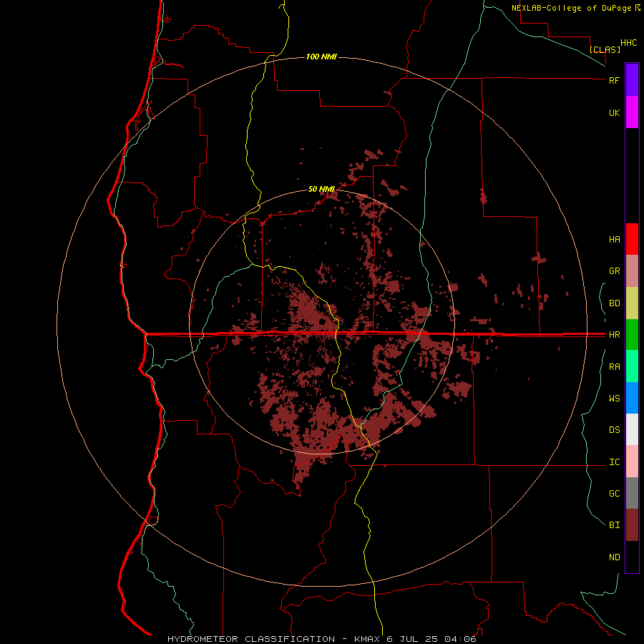Click the RA light green legend swatch
The image size is (644, 644).
pos(632,366)
